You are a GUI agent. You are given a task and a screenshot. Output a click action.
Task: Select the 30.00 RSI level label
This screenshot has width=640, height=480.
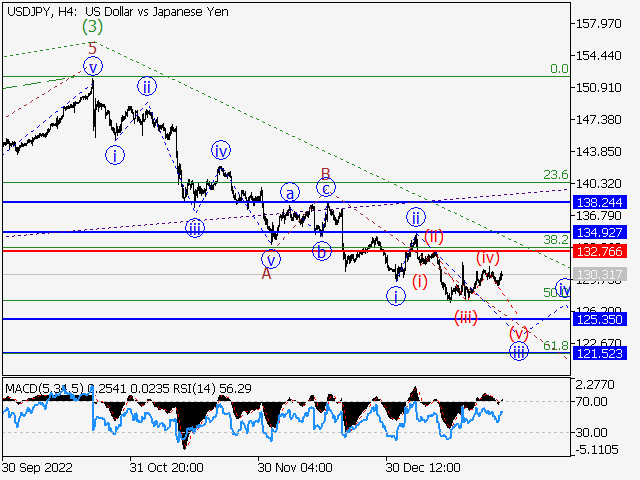(591, 432)
